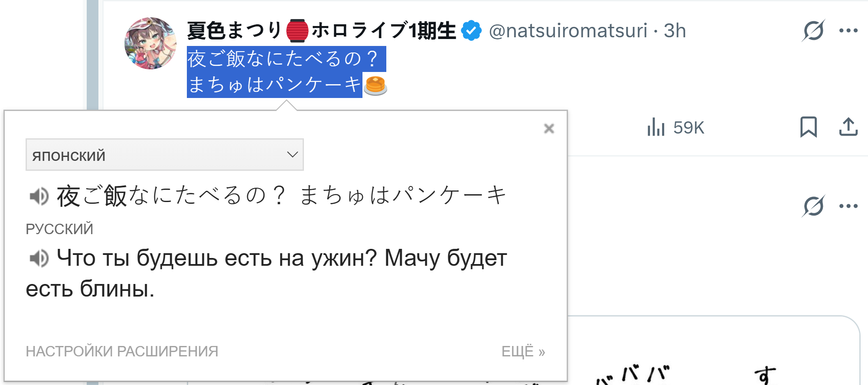Open the японский source language dropdown
Image resolution: width=868 pixels, height=385 pixels.
[165, 155]
